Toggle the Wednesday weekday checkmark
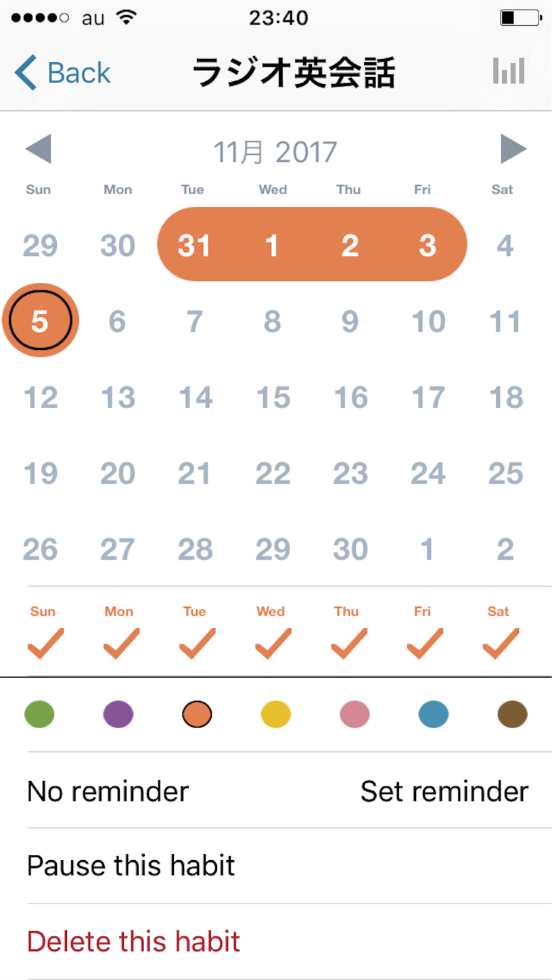552x980 pixels. point(273,643)
